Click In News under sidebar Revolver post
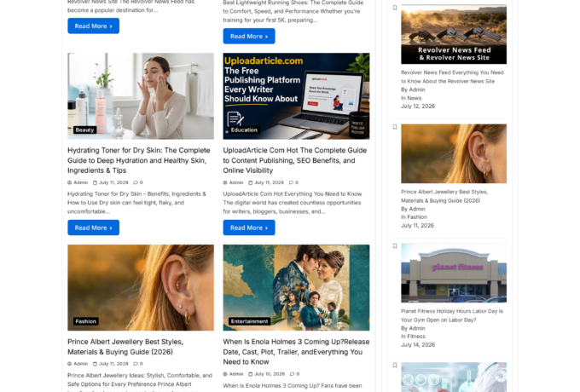Screen dimensions: 580x392 [411, 98]
